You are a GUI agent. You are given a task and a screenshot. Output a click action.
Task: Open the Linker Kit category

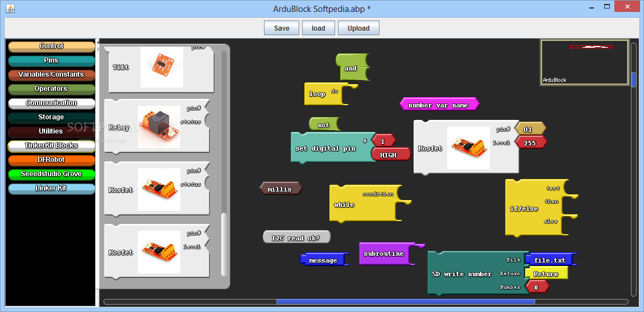(x=51, y=188)
